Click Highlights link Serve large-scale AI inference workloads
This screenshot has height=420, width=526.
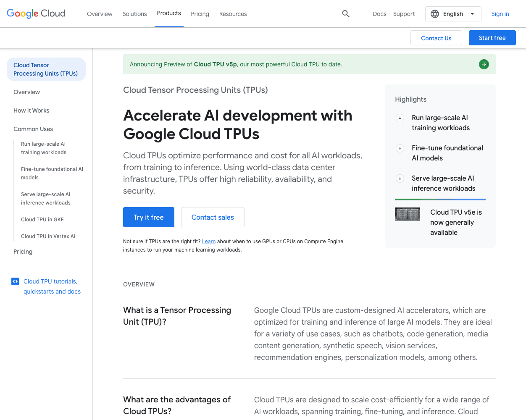pos(444,184)
